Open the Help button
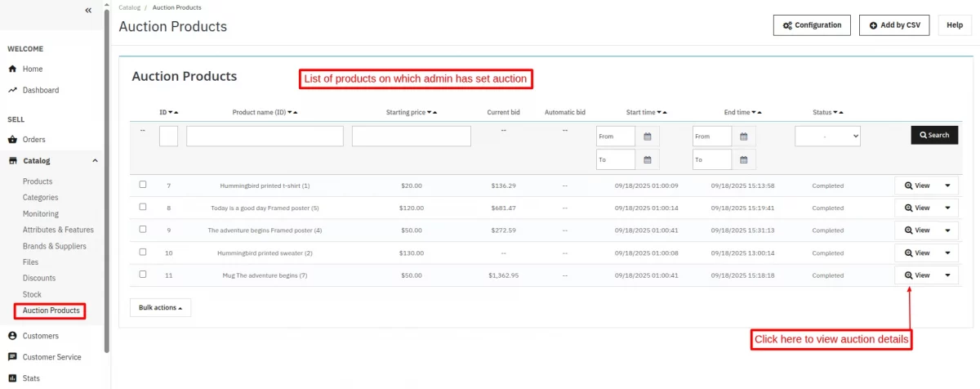980x389 pixels. (955, 25)
